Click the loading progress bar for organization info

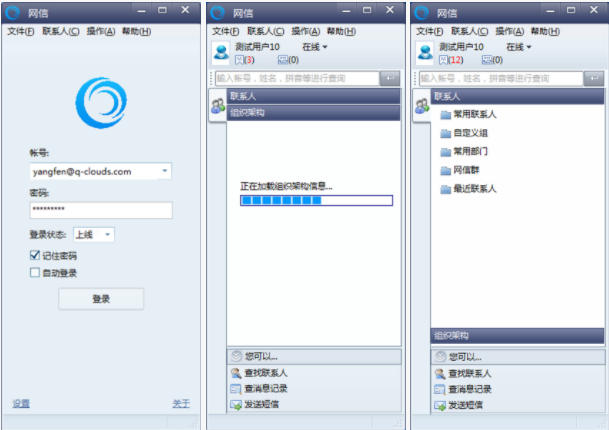pyautogui.click(x=316, y=200)
